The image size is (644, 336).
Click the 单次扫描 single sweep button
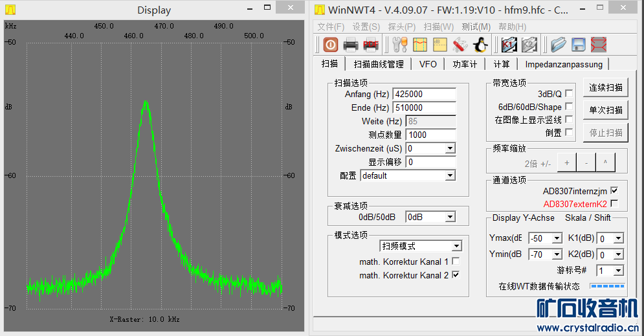[606, 110]
